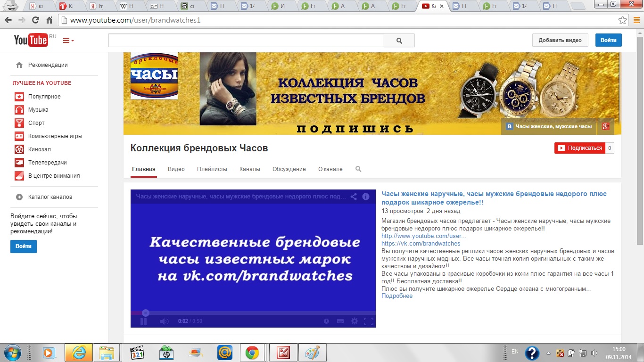This screenshot has width=644, height=362.
Task: Click the Google+ icon on banner
Action: click(x=606, y=126)
